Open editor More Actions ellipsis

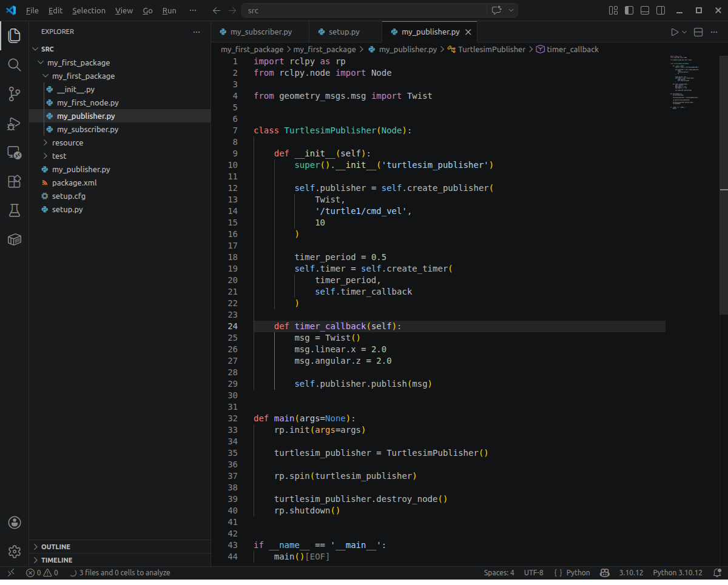pos(715,32)
